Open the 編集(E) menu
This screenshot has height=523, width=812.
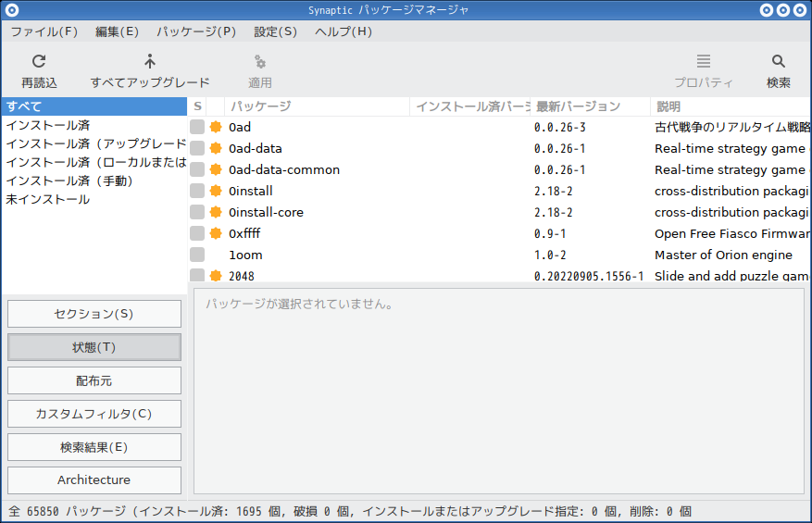pos(117,31)
